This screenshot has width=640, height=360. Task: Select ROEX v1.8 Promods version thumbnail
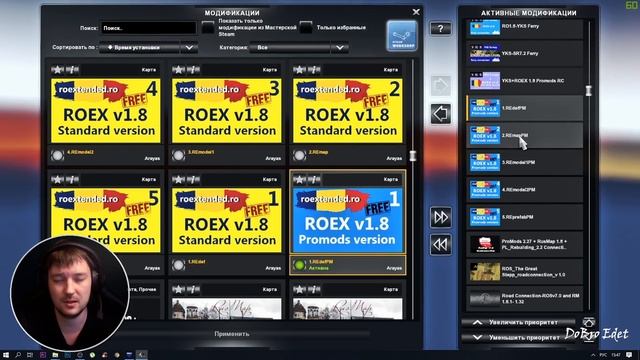tap(348, 220)
